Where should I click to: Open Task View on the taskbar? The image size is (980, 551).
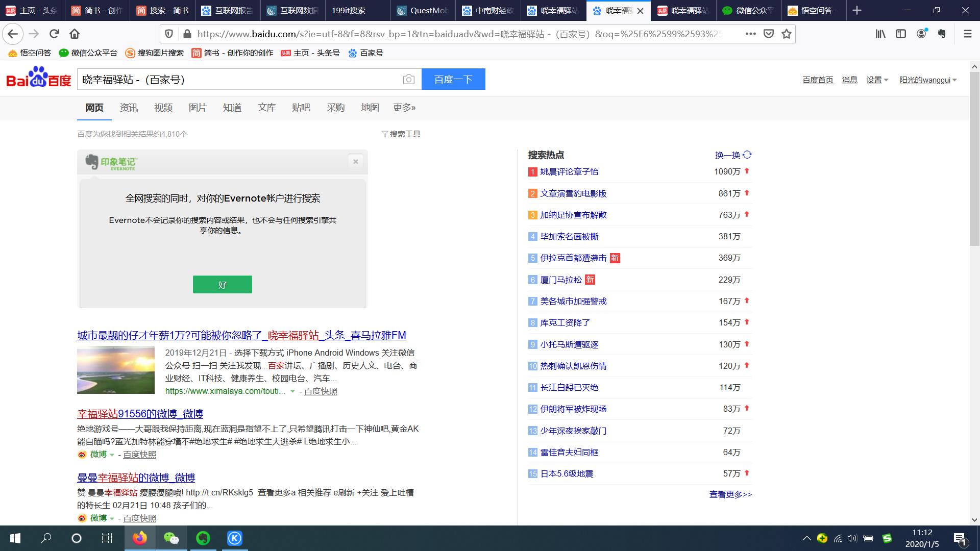click(106, 538)
